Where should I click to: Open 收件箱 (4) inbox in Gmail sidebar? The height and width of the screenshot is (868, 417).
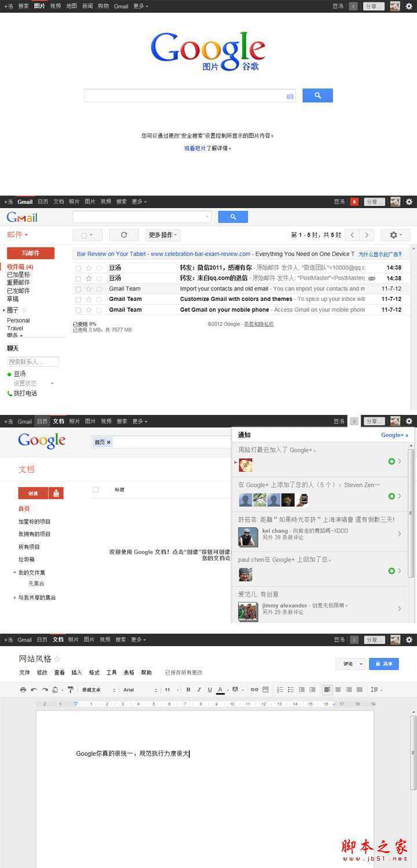[20, 267]
